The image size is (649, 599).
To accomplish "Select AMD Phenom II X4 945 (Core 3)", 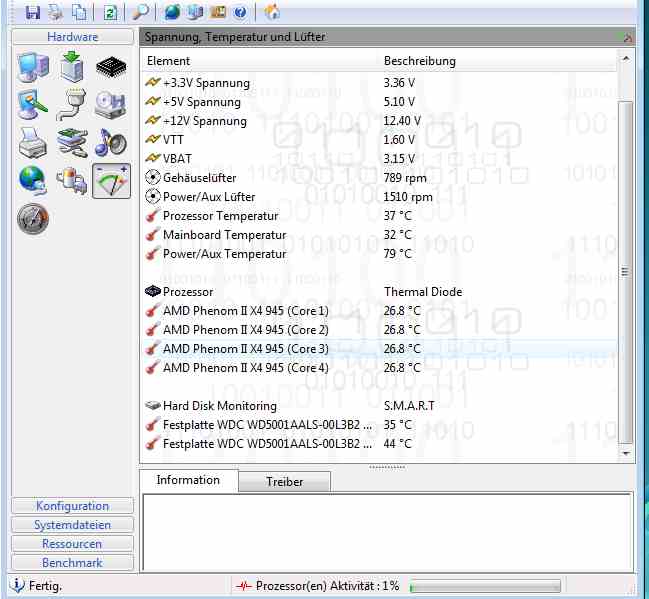I will click(379, 349).
